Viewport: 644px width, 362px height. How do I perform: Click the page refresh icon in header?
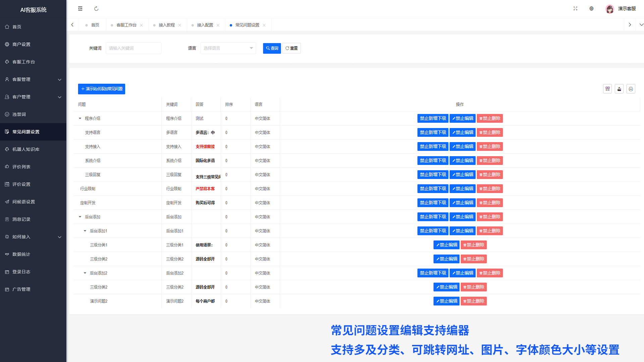[x=96, y=9]
